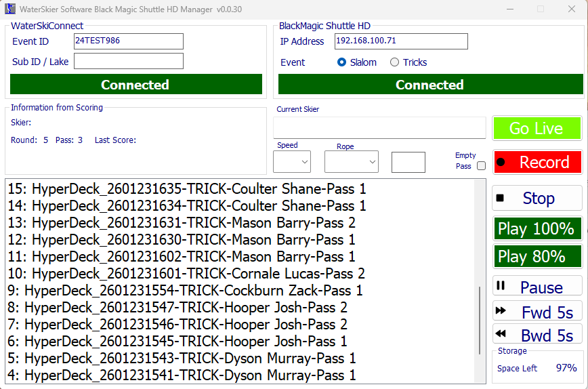Open the Speed dropdown
Viewport: 588px width, 389px height.
(292, 162)
